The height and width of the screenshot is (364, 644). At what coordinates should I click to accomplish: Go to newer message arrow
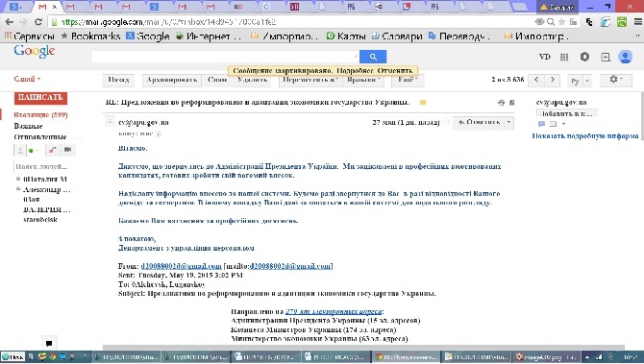tap(536, 80)
